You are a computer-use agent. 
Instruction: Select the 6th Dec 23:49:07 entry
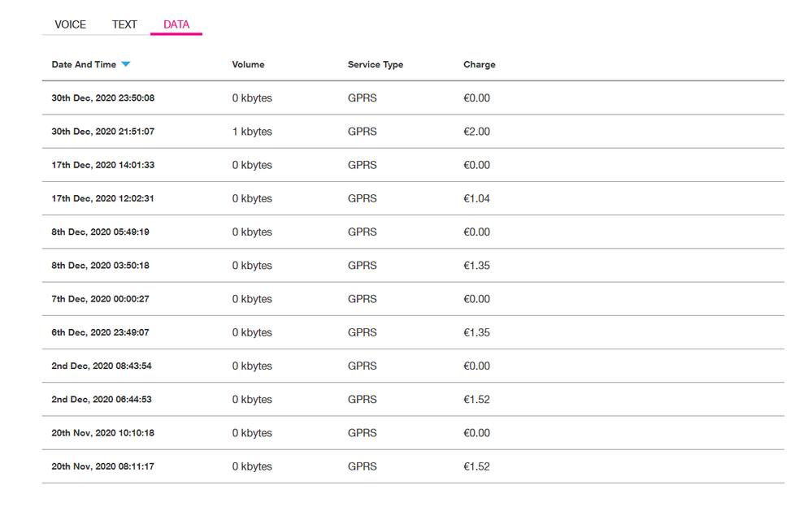[x=100, y=332]
